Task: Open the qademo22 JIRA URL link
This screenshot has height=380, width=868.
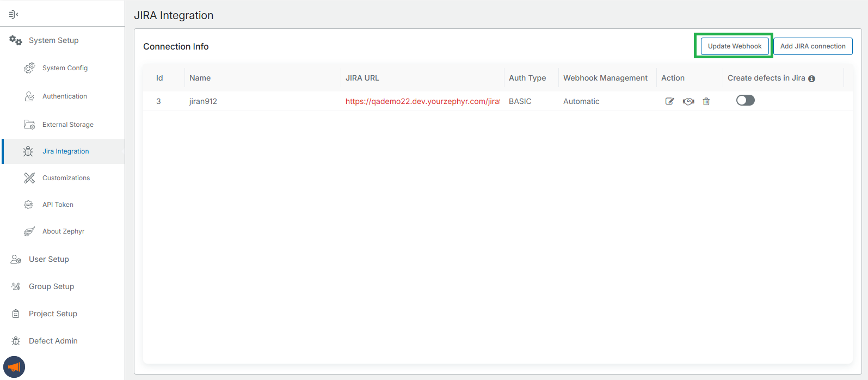Action: click(x=422, y=101)
